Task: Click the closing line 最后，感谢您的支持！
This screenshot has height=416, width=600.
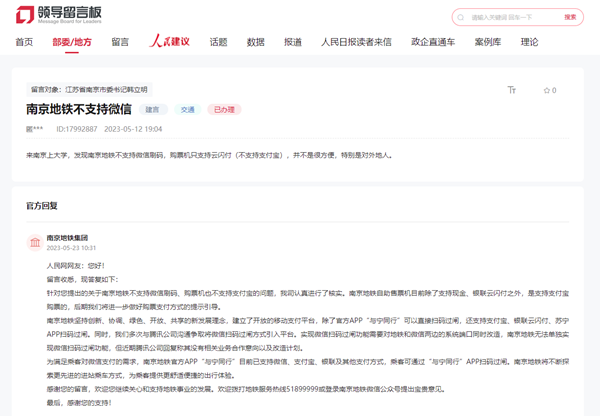Action: click(79, 403)
